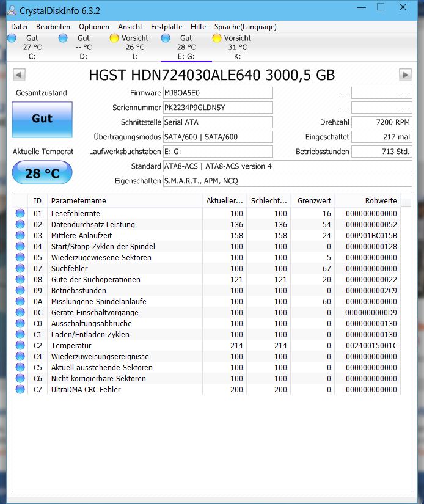
Task: Click the Standard ATA8-ACS field
Action: click(x=287, y=166)
